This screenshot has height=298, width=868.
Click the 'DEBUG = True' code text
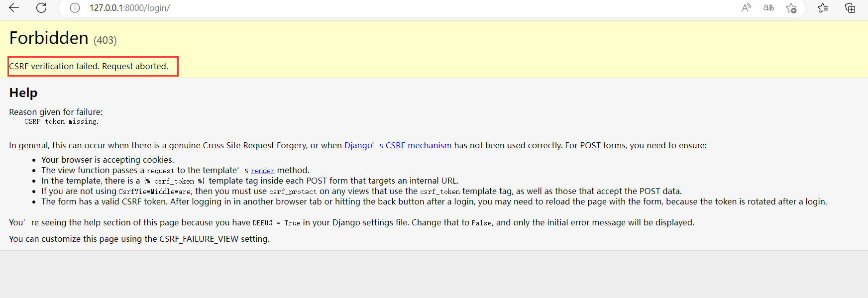[276, 223]
